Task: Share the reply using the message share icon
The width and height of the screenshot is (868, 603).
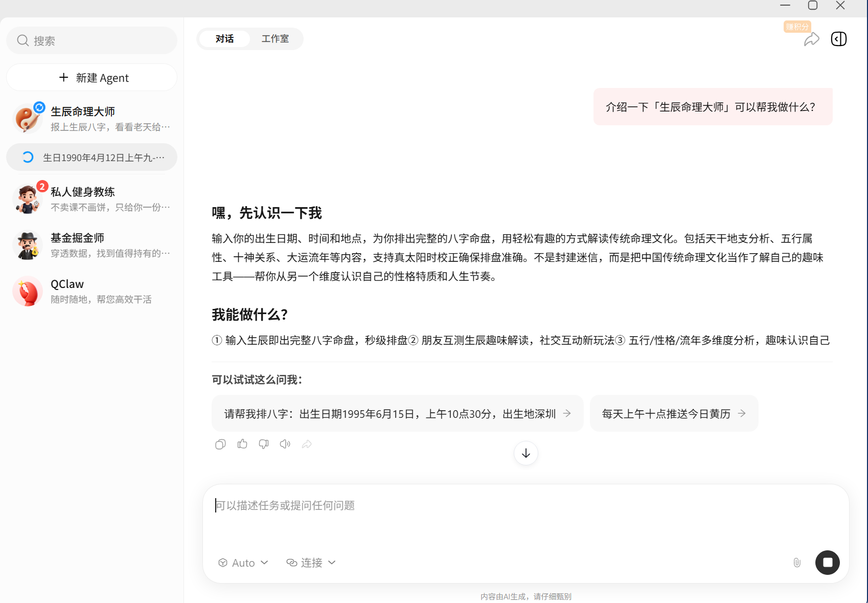Action: tap(307, 444)
